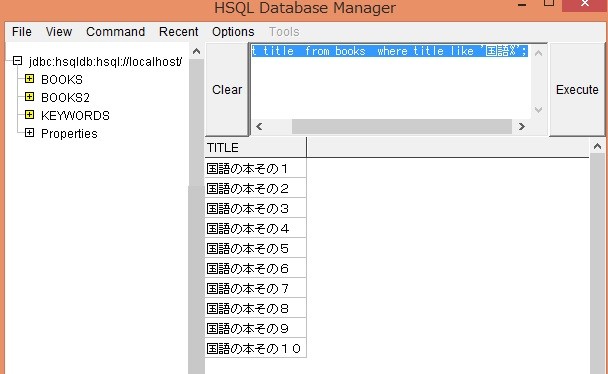Image resolution: width=608 pixels, height=374 pixels.
Task: Click the tree panel scroll-up arrow
Action: pos(197,51)
